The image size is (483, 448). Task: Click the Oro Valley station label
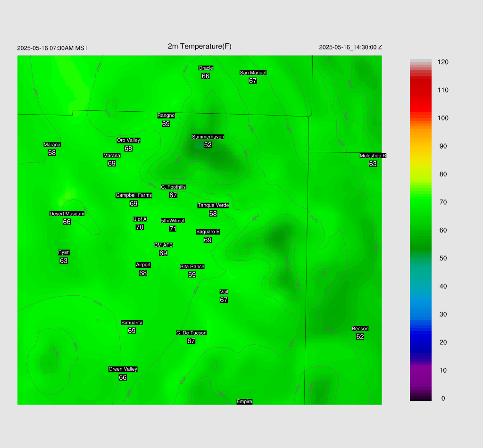pos(128,140)
